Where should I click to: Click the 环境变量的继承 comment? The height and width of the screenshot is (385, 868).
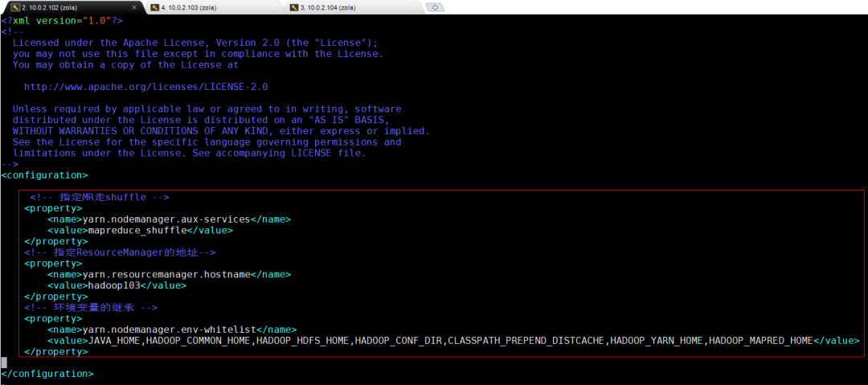click(91, 308)
